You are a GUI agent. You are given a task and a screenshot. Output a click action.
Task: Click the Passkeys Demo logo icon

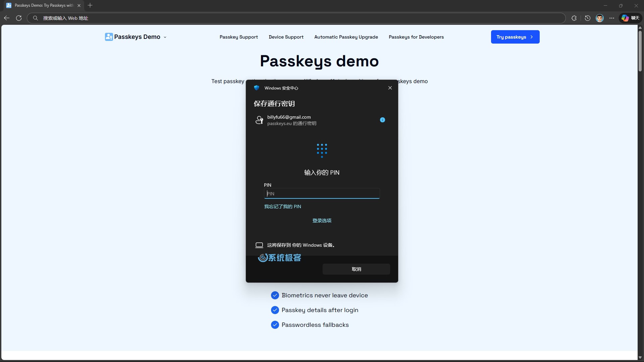coord(109,37)
